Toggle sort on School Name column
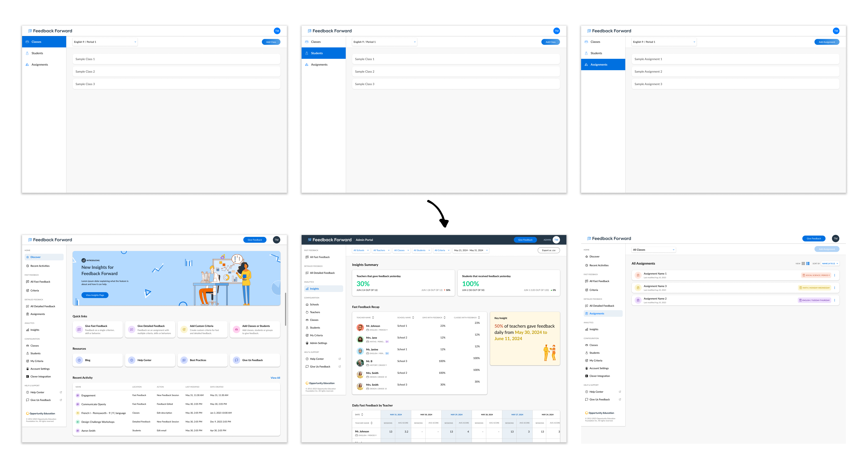Viewport: 868px width, 468px height. coord(413,318)
